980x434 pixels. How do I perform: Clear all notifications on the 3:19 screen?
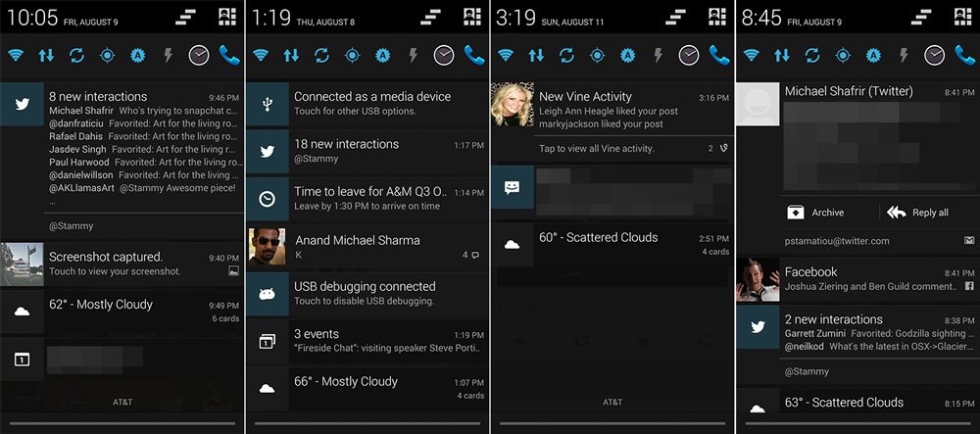[675, 18]
